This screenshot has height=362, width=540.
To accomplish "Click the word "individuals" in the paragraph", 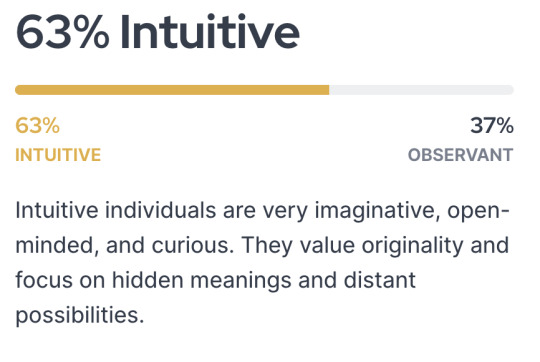I will (x=160, y=210).
